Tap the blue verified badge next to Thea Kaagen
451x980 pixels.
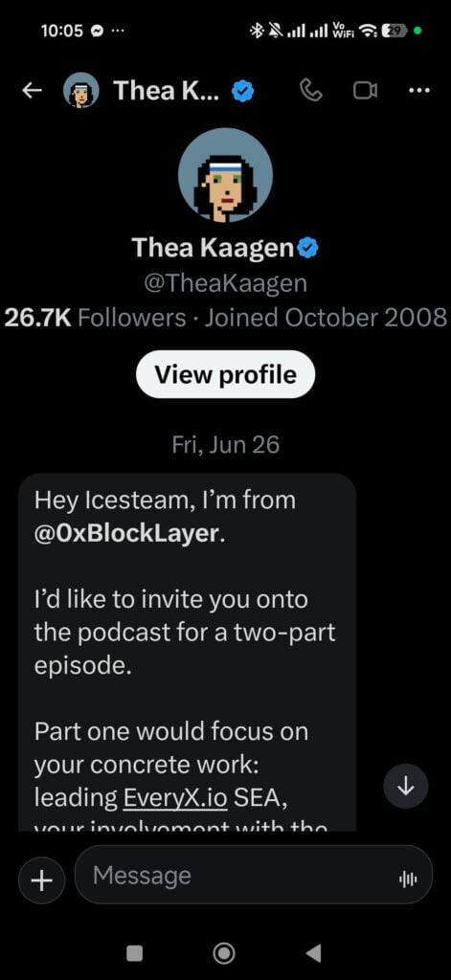(307, 249)
